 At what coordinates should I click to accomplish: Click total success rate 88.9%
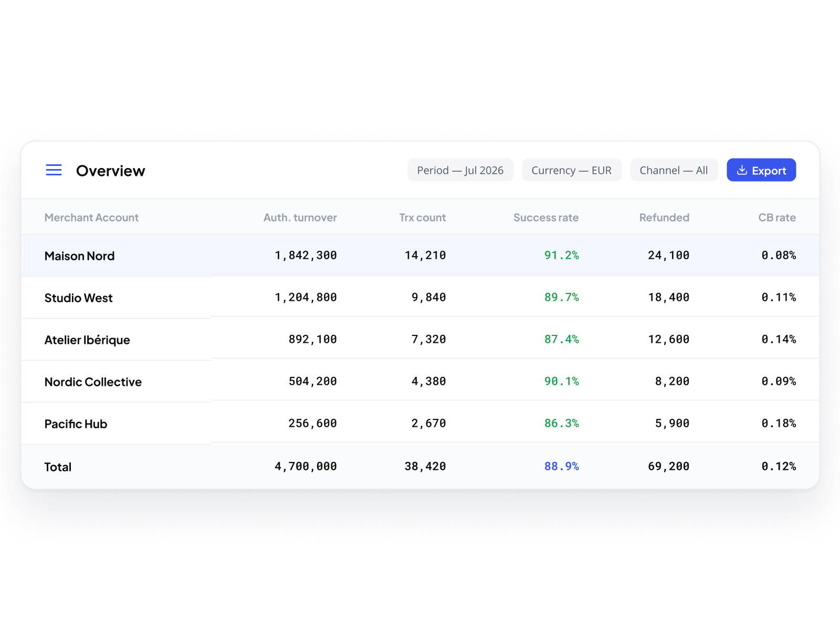click(562, 467)
